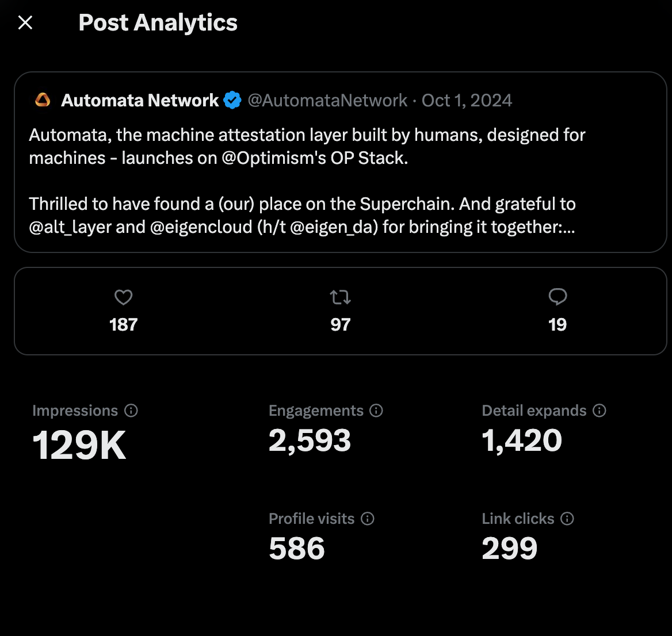The height and width of the screenshot is (636, 672).
Task: Click the heart likes icon
Action: [124, 297]
